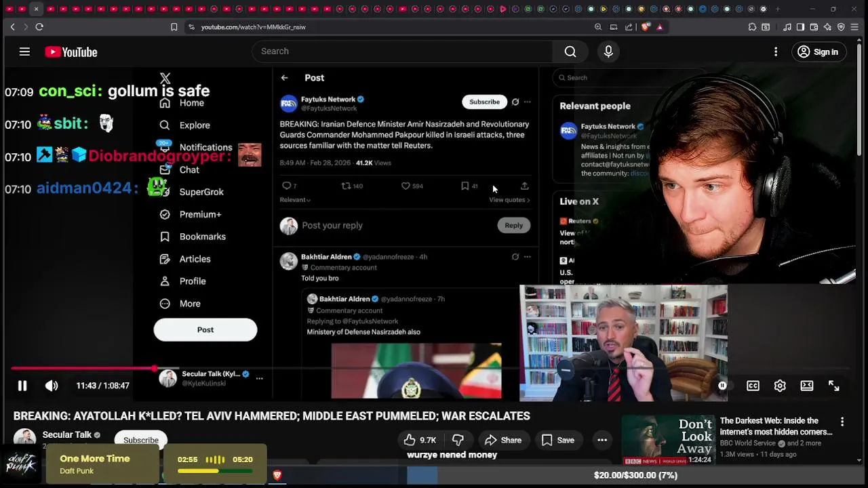Toggle closed captions

coord(753,386)
